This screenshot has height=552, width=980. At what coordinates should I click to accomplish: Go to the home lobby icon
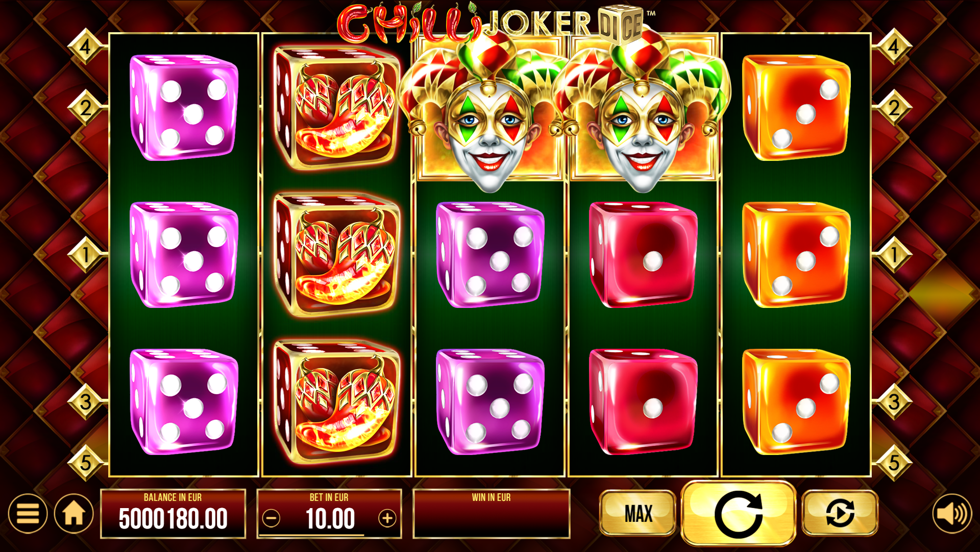point(74,513)
